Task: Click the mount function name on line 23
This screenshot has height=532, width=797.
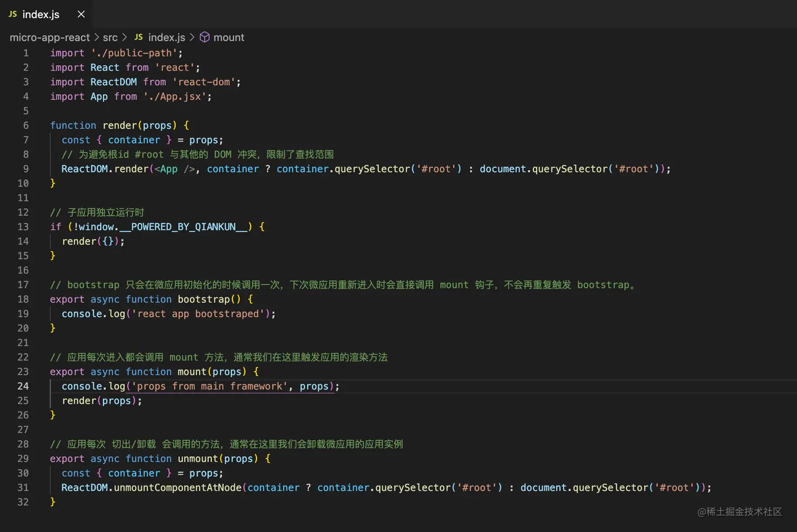Action: (192, 372)
